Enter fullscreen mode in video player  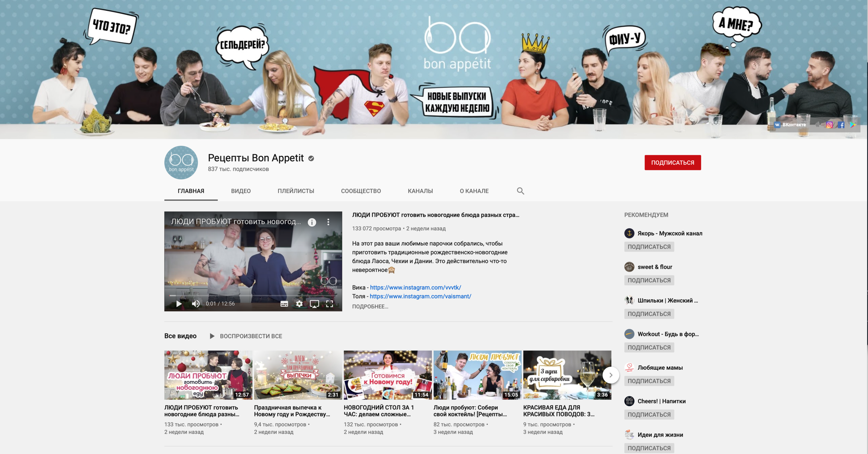point(329,304)
